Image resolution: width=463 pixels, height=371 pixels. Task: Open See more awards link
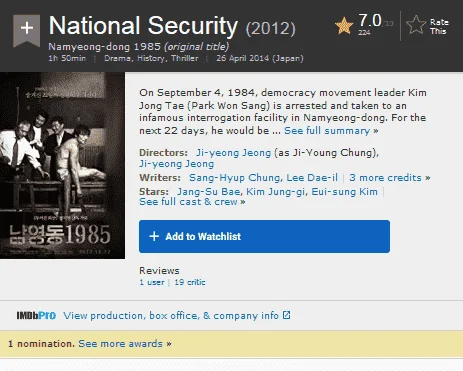point(125,344)
